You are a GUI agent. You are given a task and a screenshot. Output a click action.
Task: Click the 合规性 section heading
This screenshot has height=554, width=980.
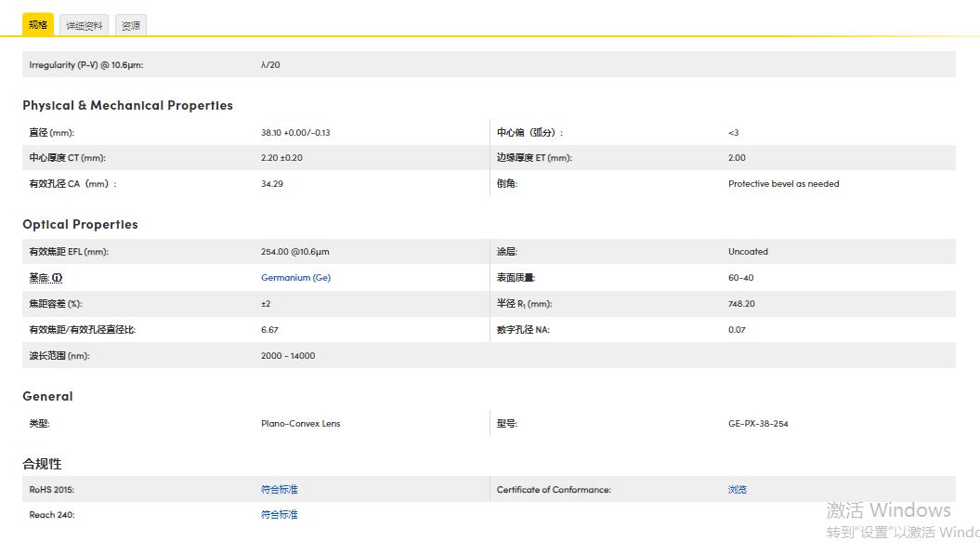click(43, 464)
